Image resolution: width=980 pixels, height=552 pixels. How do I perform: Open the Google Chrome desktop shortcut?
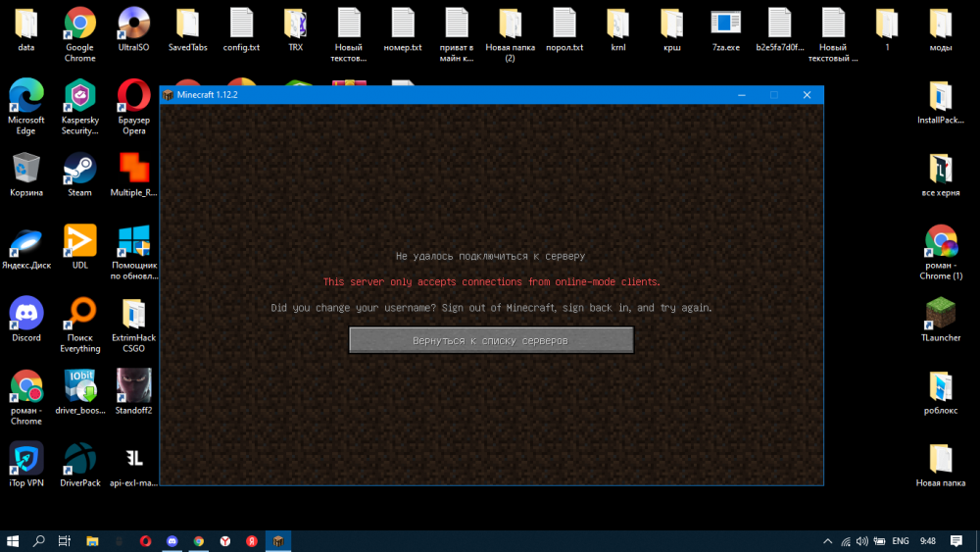tap(80, 34)
